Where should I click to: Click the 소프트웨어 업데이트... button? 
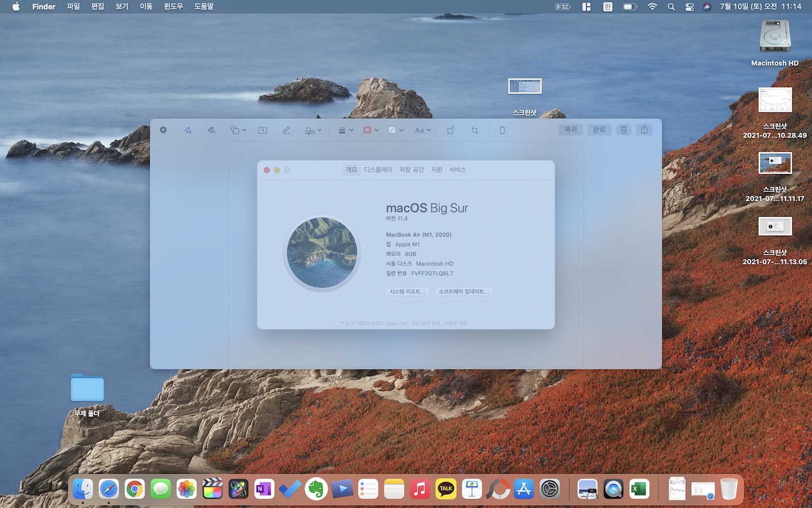(x=464, y=291)
